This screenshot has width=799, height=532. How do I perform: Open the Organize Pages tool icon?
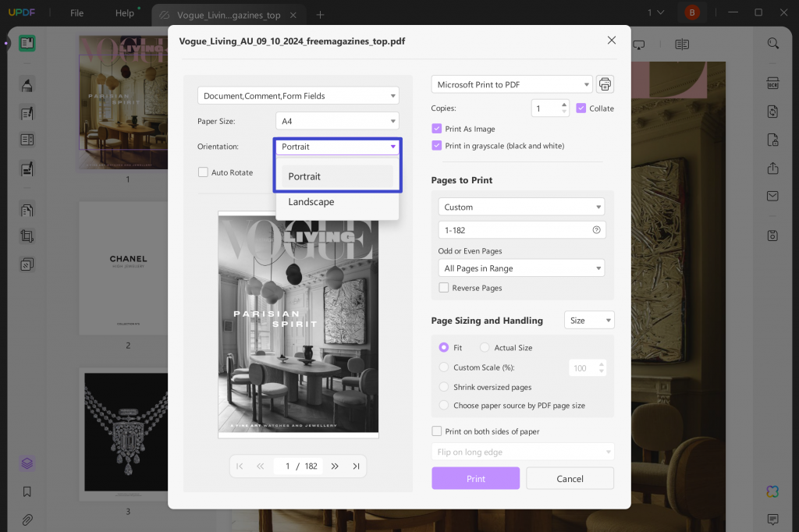[27, 209]
